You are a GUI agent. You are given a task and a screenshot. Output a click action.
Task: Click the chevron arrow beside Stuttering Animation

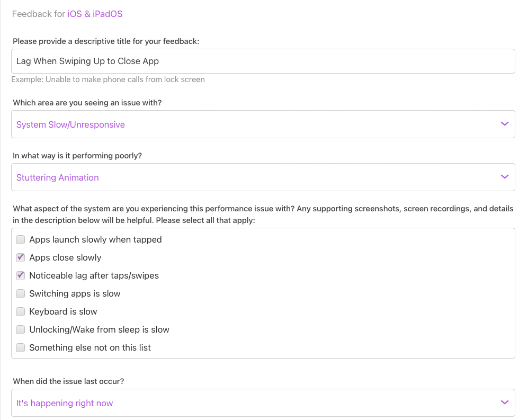point(504,177)
